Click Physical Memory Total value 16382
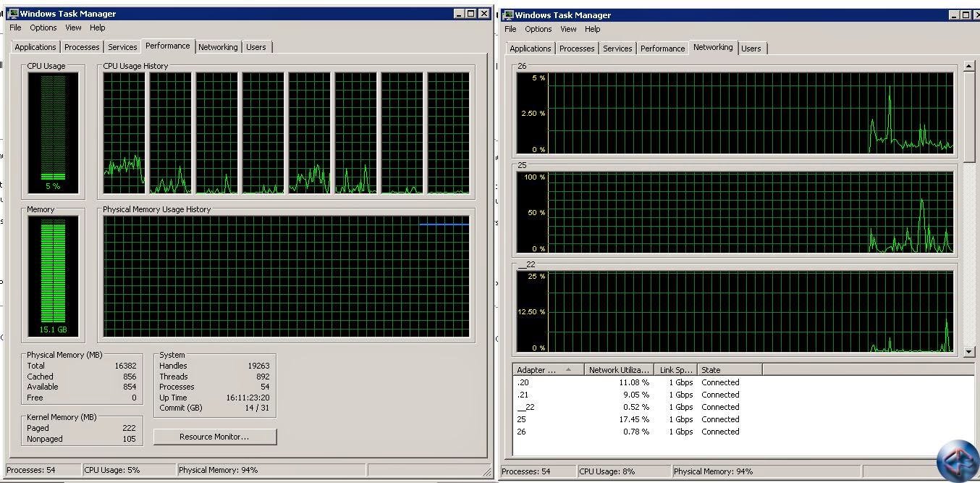This screenshot has height=483, width=980. tap(125, 366)
